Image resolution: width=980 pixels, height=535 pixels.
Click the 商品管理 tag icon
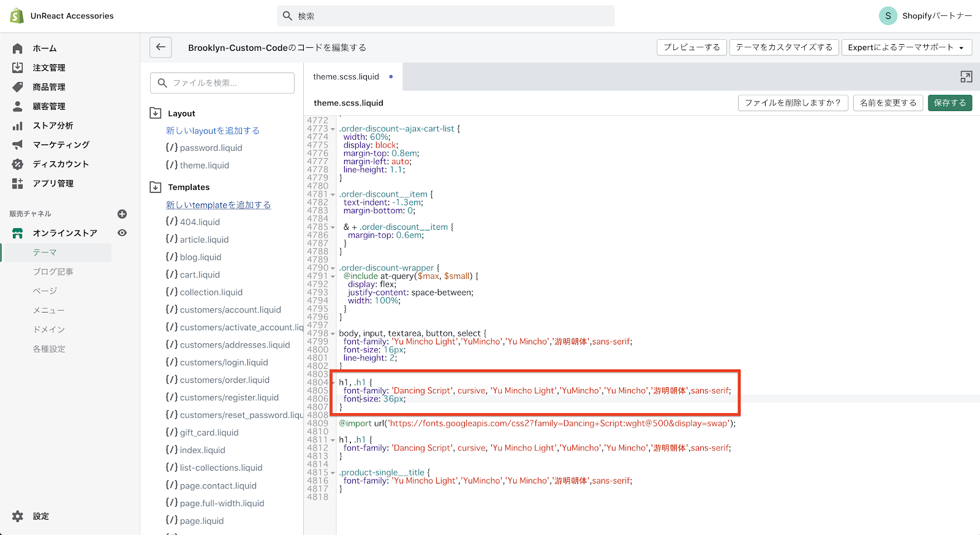(x=18, y=87)
